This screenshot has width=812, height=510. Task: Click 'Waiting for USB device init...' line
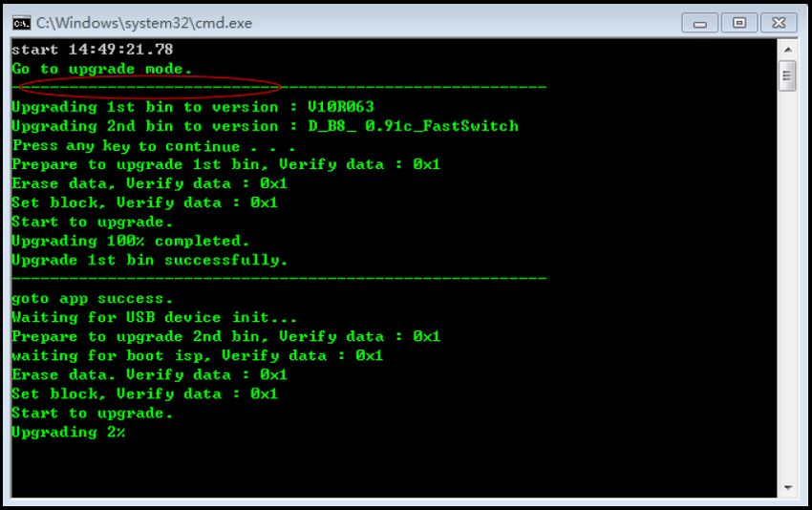coord(154,317)
